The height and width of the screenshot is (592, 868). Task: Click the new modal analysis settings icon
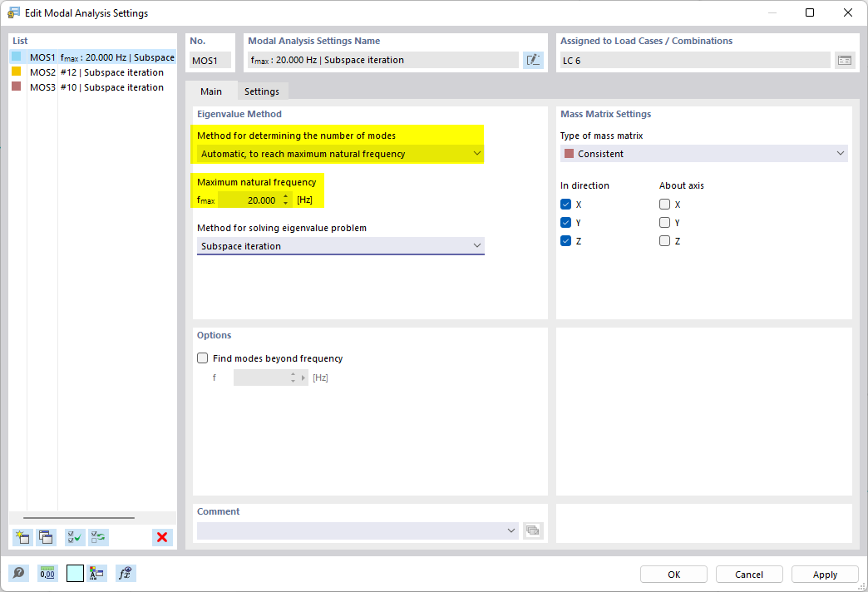coord(22,537)
